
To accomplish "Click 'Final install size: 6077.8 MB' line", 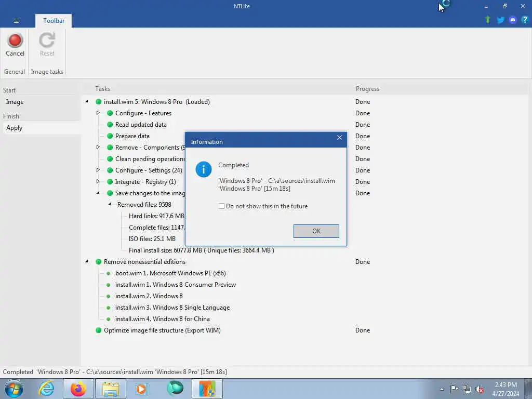I will 201,250.
